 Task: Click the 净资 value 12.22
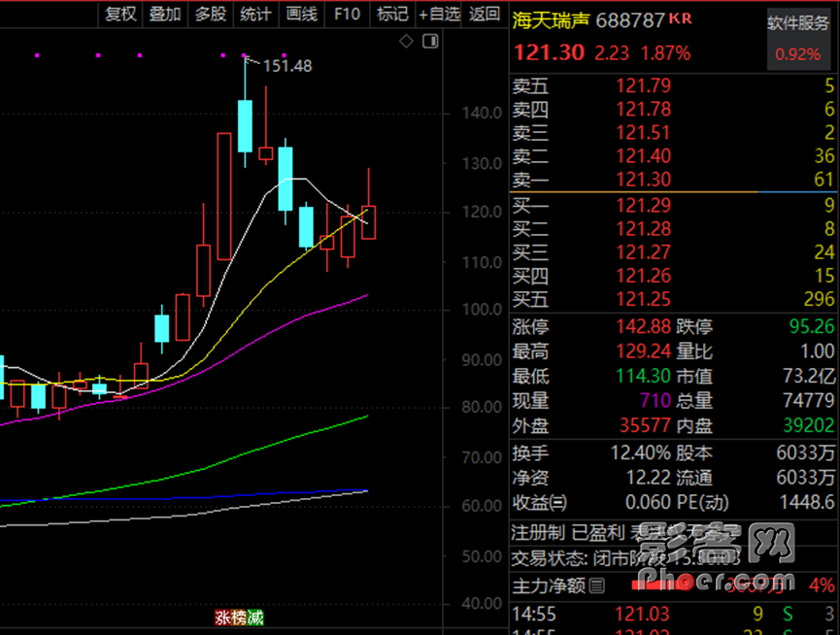point(649,478)
